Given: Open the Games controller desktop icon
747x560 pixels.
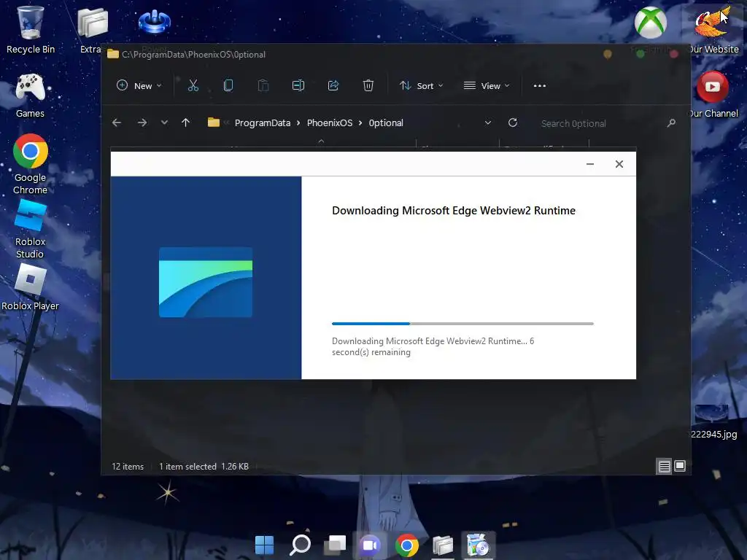Looking at the screenshot, I should click(x=30, y=95).
